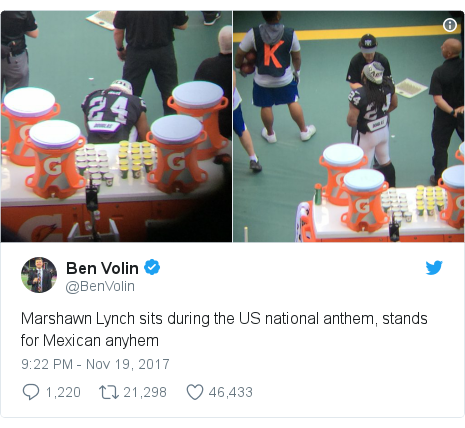Like the tweet with the heart icon
The image size is (465, 428).
195,392
